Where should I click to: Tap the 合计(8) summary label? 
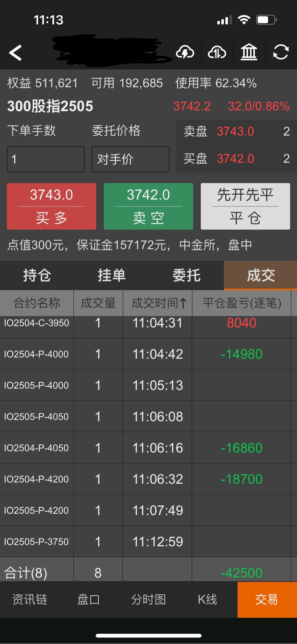coord(26,573)
